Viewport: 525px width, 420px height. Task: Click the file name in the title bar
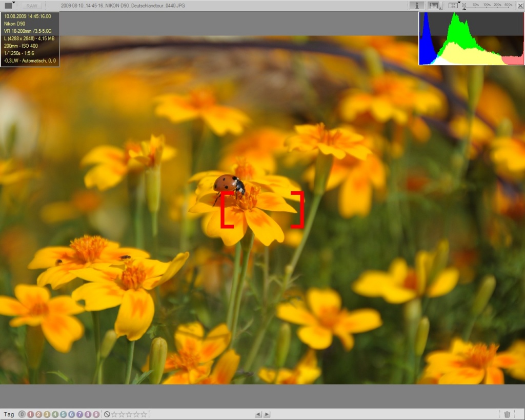tap(123, 6)
